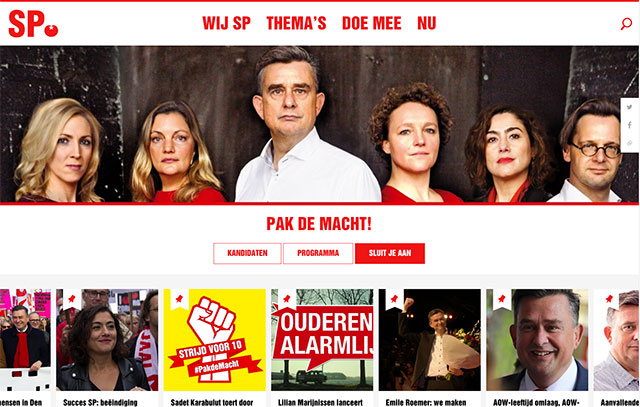Open the THEMA'S menu
Screen dimensions: 640x407
tap(296, 23)
